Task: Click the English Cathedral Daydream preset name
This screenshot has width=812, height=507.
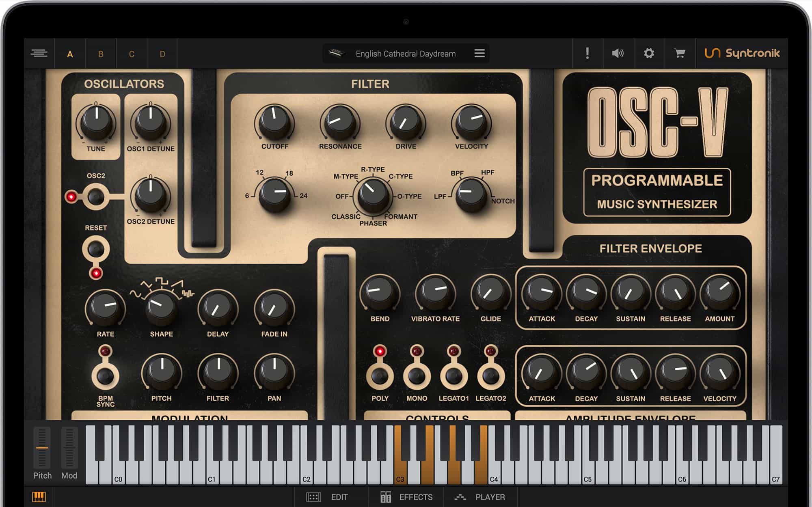Action: pyautogui.click(x=405, y=54)
